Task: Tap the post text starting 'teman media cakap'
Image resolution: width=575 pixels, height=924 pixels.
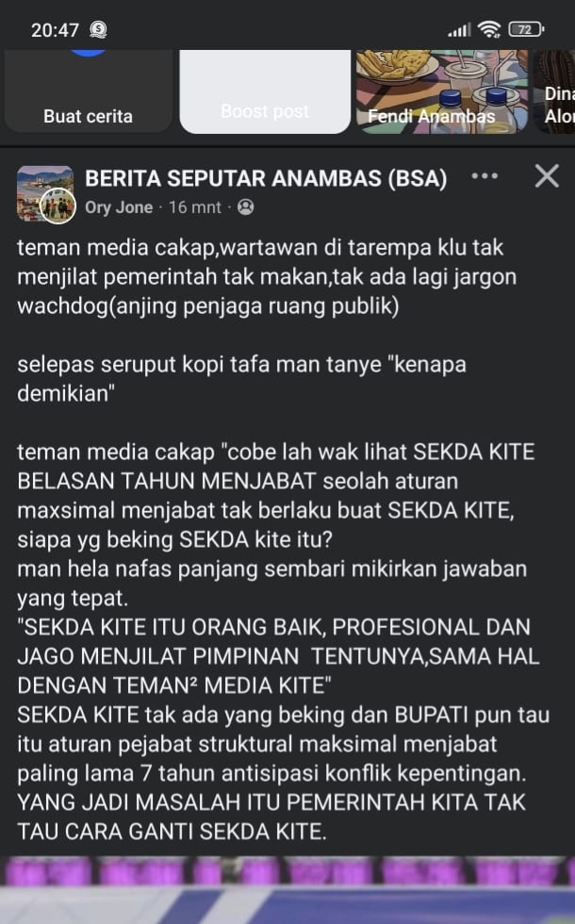Action: point(284,538)
